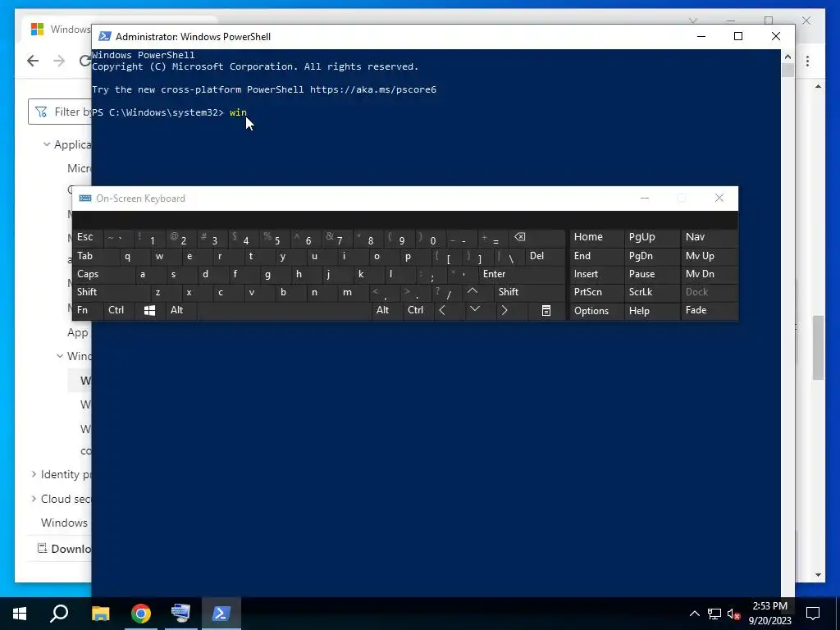The width and height of the screenshot is (840, 630).
Task: Click the PowerShell taskbar icon
Action: 221,614
